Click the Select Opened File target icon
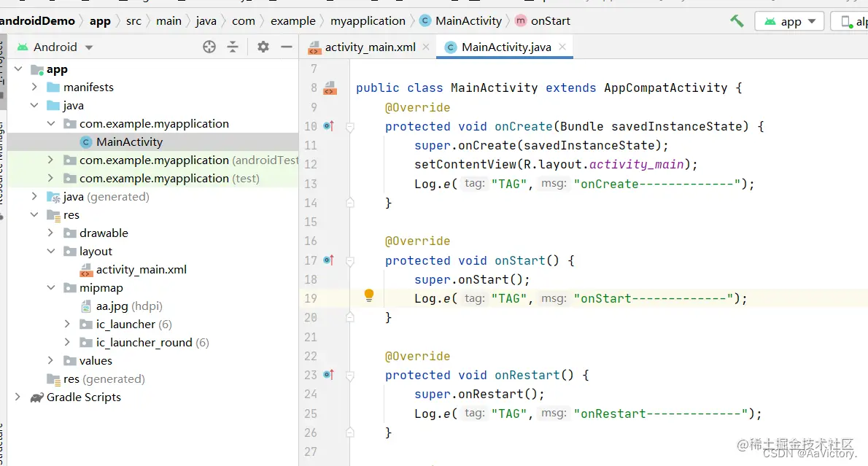Viewport: 868px width, 466px height. pyautogui.click(x=209, y=47)
